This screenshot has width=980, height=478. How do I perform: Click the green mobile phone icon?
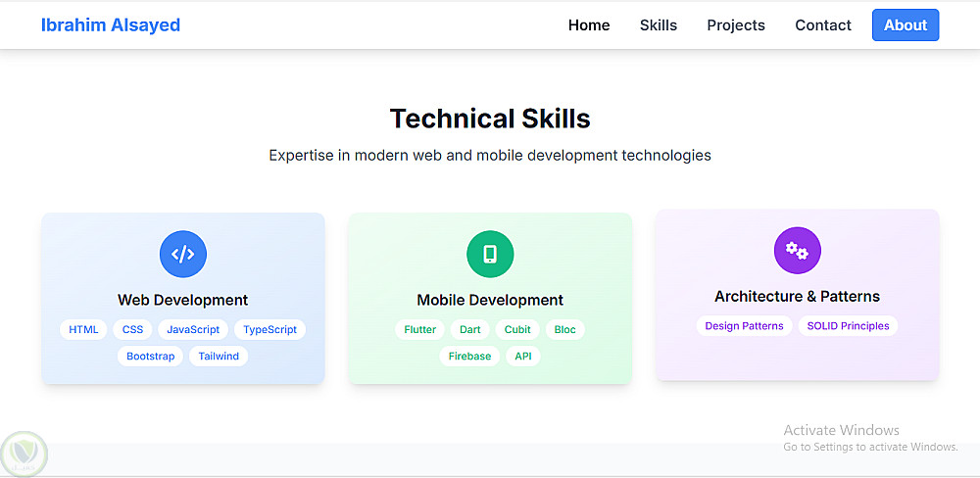pyautogui.click(x=490, y=255)
